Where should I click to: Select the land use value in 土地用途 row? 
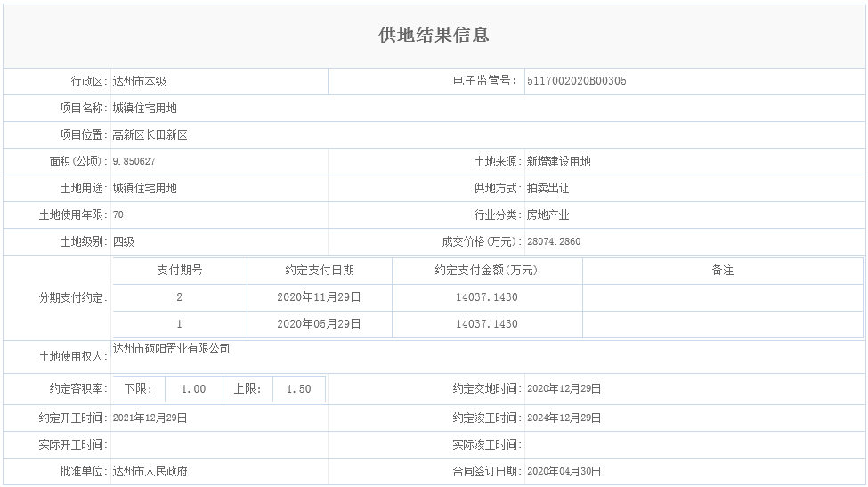(144, 188)
